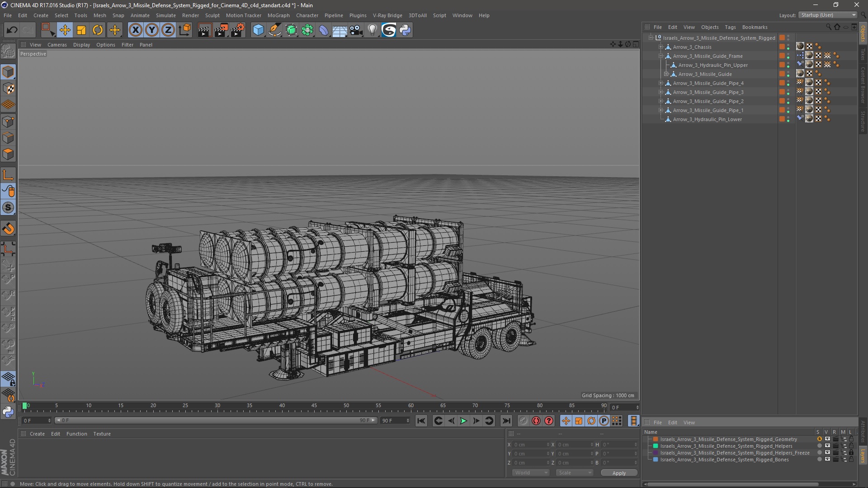The image size is (868, 488).
Task: Toggle view eye for Rigged_Bones layer
Action: pyautogui.click(x=827, y=460)
